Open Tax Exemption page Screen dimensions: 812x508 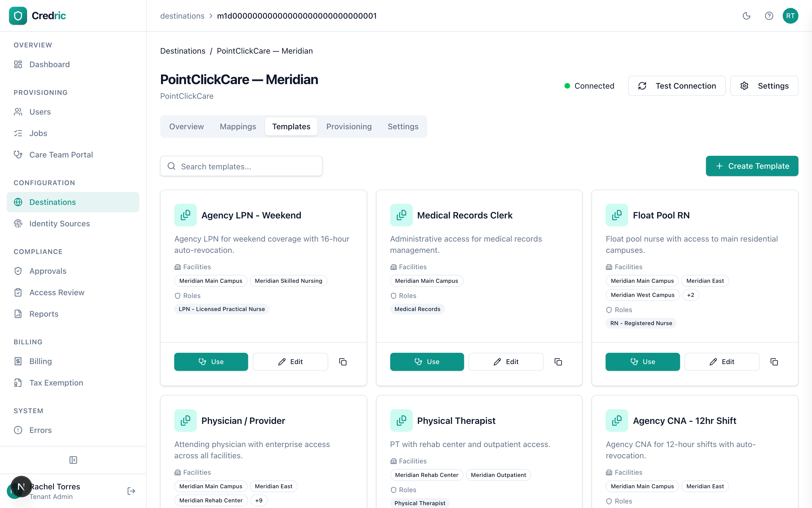coord(73,383)
